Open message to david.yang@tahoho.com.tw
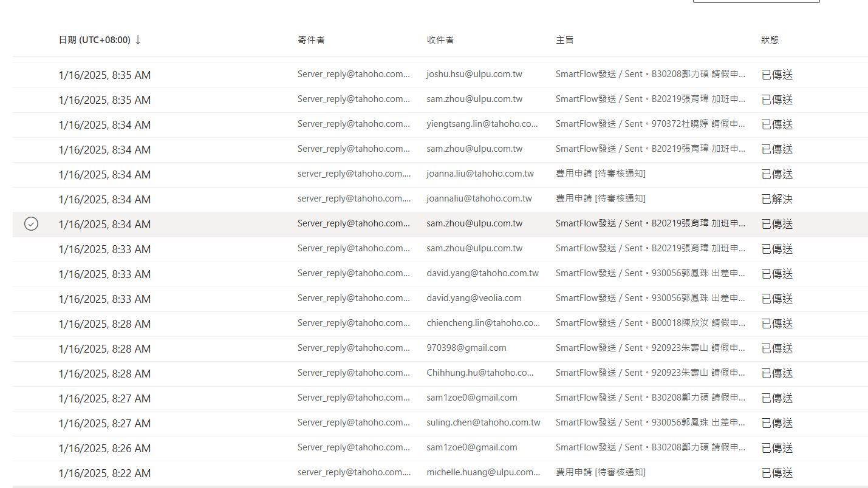 click(482, 273)
